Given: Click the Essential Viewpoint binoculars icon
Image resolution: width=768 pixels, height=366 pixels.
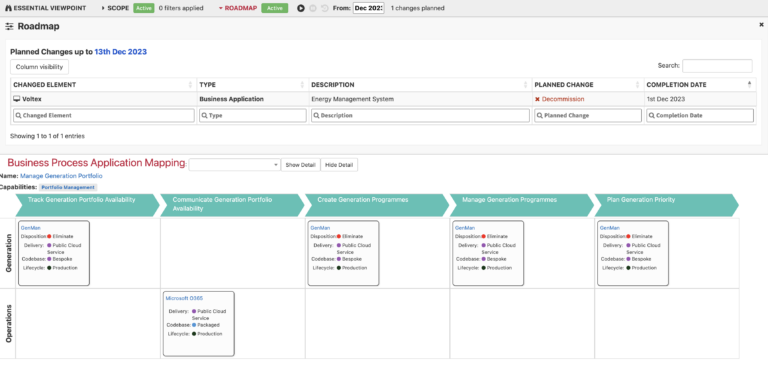Looking at the screenshot, I should pos(8,8).
